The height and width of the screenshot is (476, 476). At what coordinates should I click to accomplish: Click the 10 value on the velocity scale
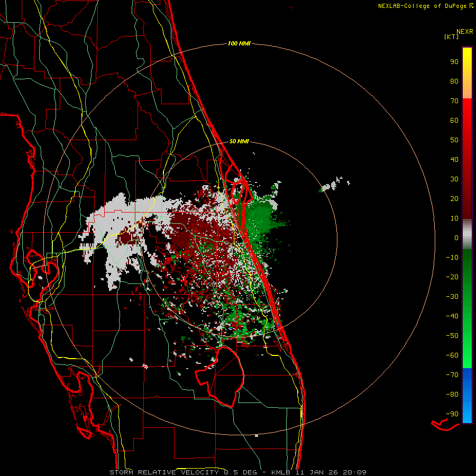[x=454, y=218]
